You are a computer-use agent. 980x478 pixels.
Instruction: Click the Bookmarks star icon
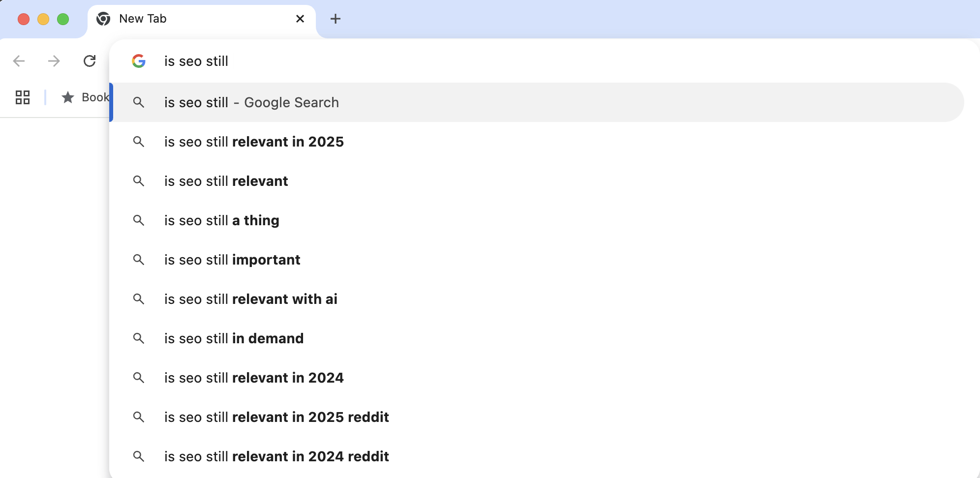click(67, 97)
